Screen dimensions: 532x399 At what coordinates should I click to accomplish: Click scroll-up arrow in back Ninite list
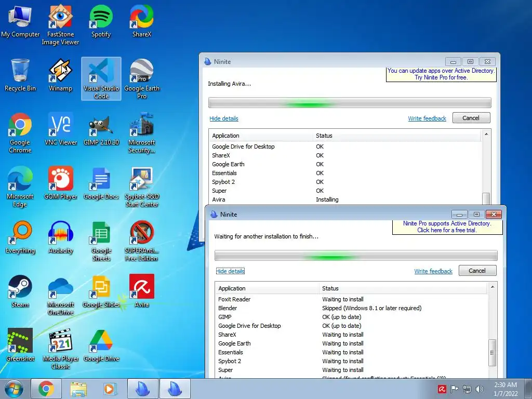click(486, 135)
